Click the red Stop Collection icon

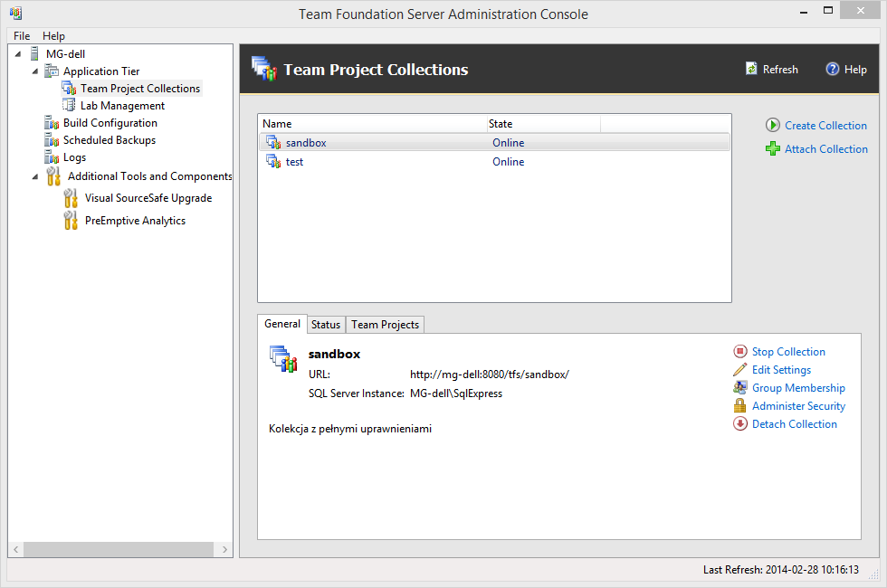(740, 352)
